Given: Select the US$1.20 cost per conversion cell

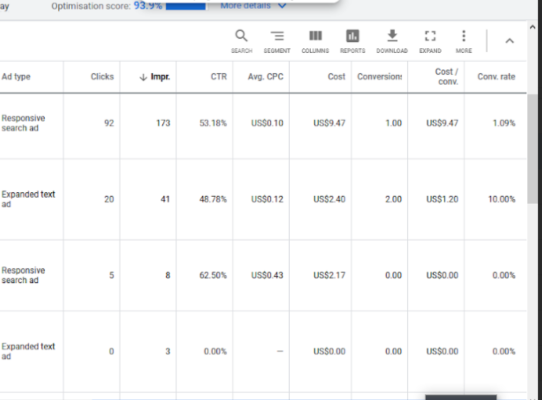Looking at the screenshot, I should (442, 199).
